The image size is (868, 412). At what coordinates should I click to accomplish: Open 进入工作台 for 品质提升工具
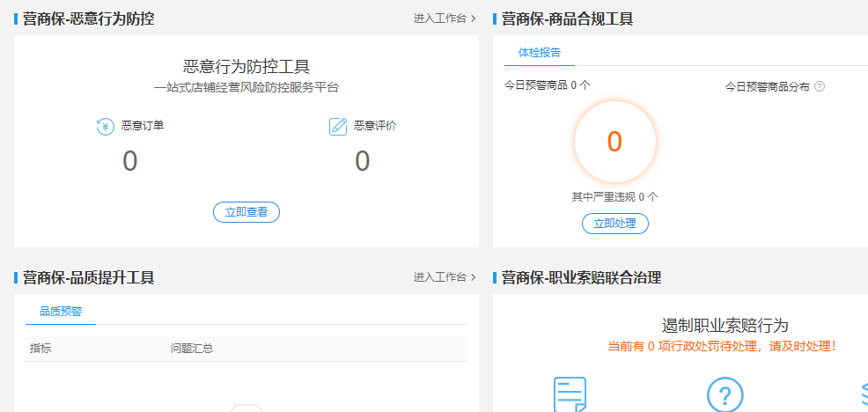click(445, 277)
